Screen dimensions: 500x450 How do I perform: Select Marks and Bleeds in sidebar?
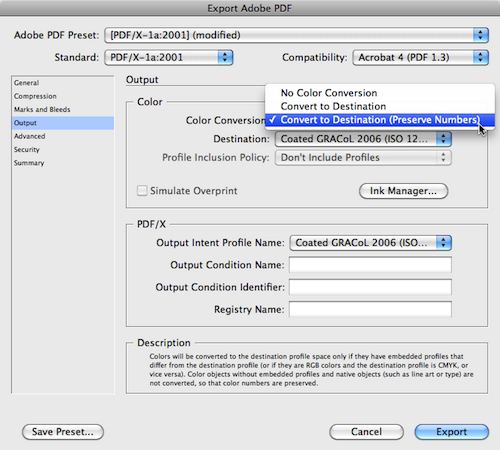[63, 109]
